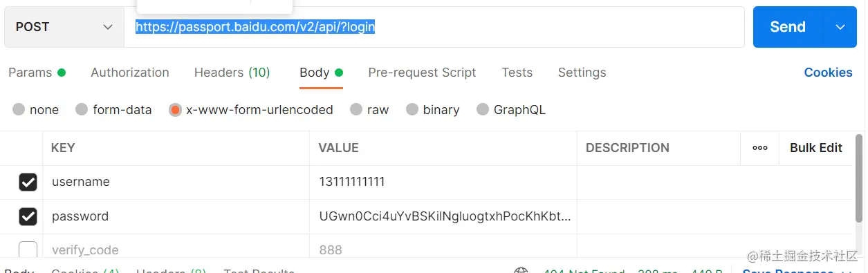Open the Cookies link
This screenshot has width=868, height=273.
828,73
